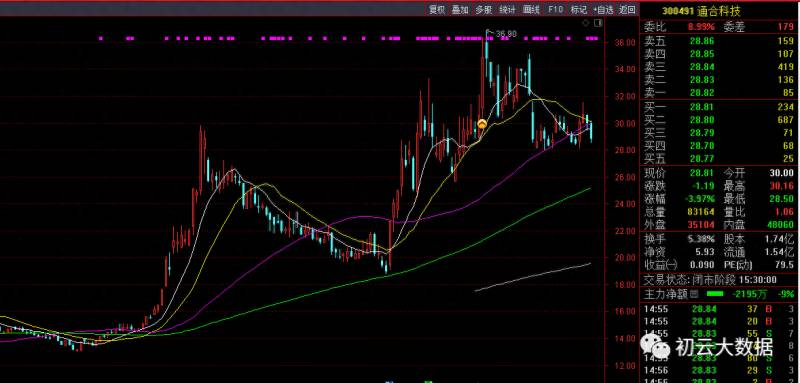Click the green 主力净额 bar indicator
The height and width of the screenshot is (383, 800).
point(715,294)
